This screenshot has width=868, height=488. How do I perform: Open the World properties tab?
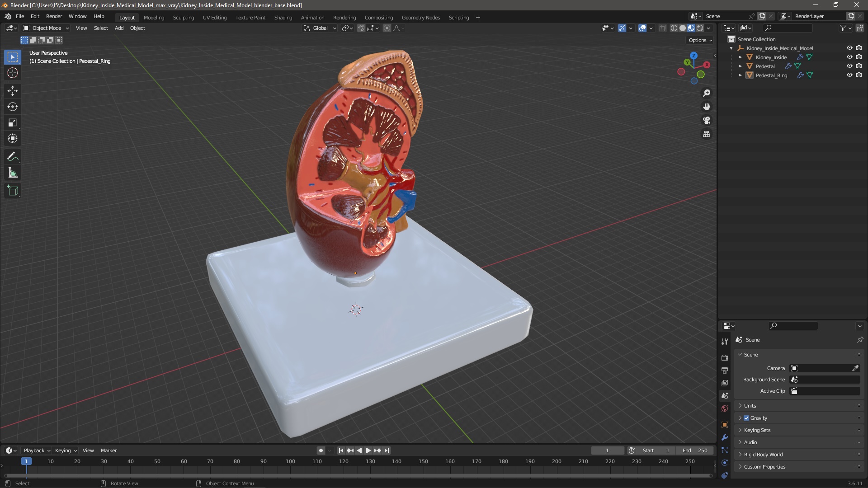coord(725,408)
